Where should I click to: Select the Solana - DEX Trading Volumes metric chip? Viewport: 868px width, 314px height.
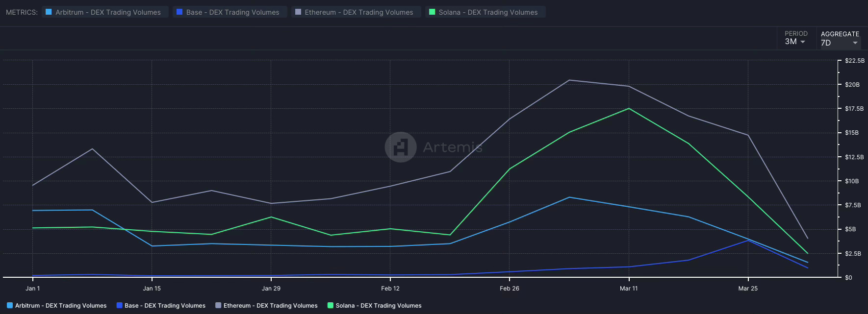pyautogui.click(x=485, y=12)
